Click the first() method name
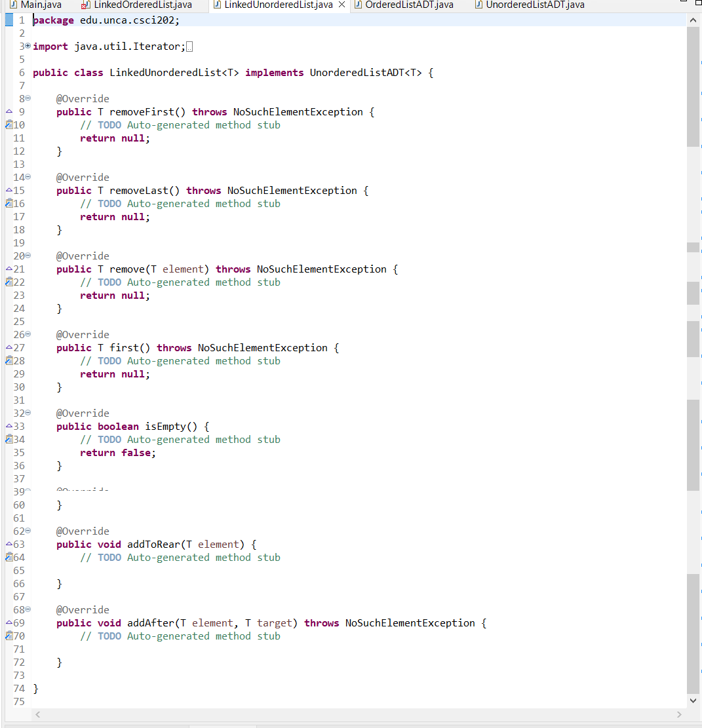Viewport: 702px width, 728px height. click(130, 348)
